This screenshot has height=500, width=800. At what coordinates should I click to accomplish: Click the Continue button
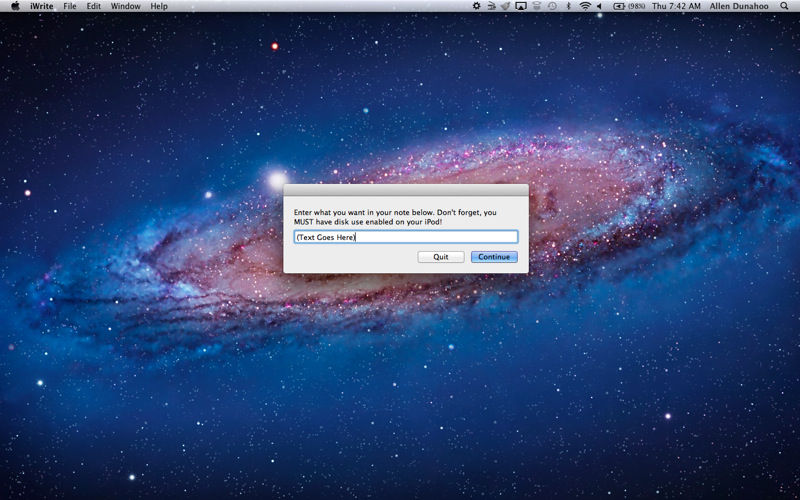point(494,257)
